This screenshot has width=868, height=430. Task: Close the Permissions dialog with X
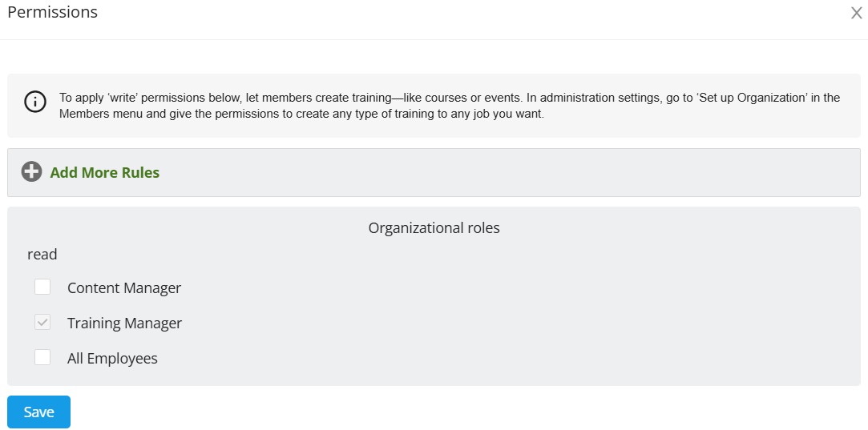click(856, 13)
